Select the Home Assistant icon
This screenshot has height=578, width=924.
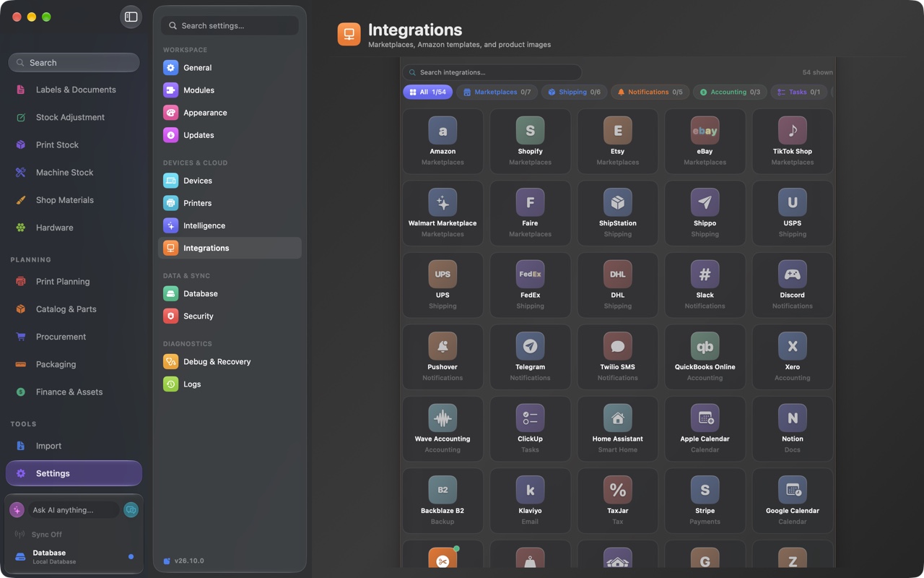click(617, 418)
